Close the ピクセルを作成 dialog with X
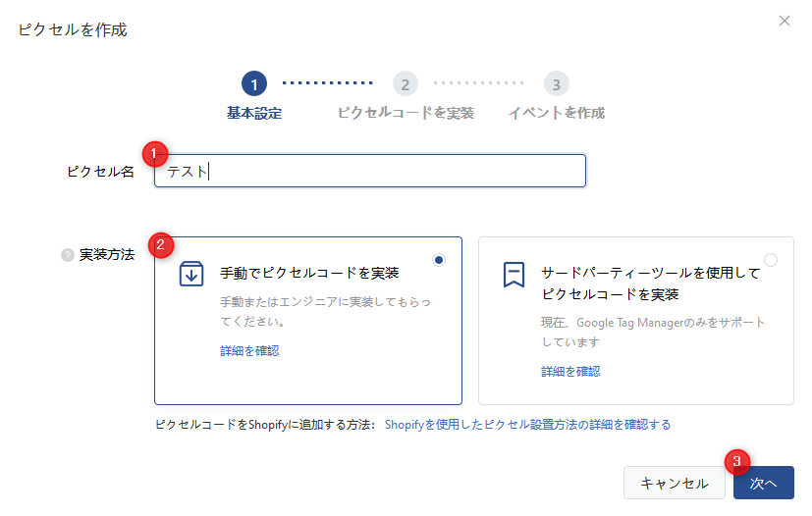 tap(784, 21)
